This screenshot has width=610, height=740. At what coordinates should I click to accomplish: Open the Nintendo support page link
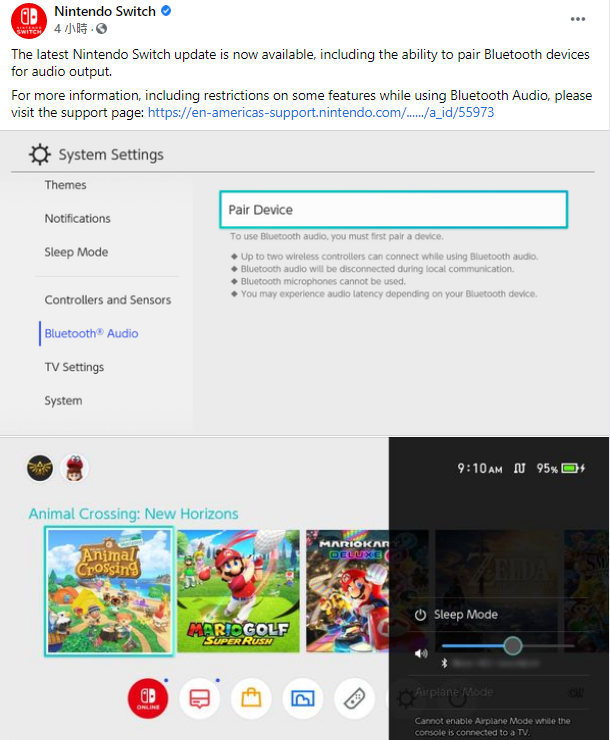coord(321,112)
